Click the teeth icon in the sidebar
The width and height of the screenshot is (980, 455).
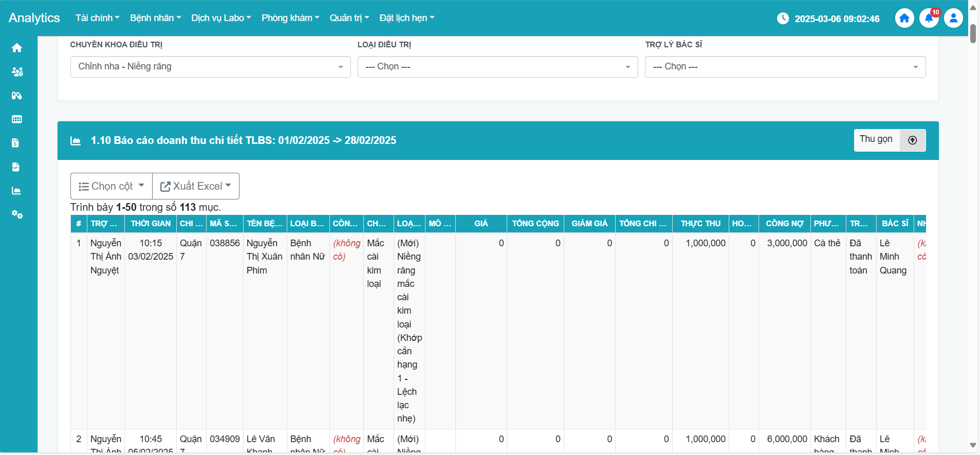coord(17,119)
